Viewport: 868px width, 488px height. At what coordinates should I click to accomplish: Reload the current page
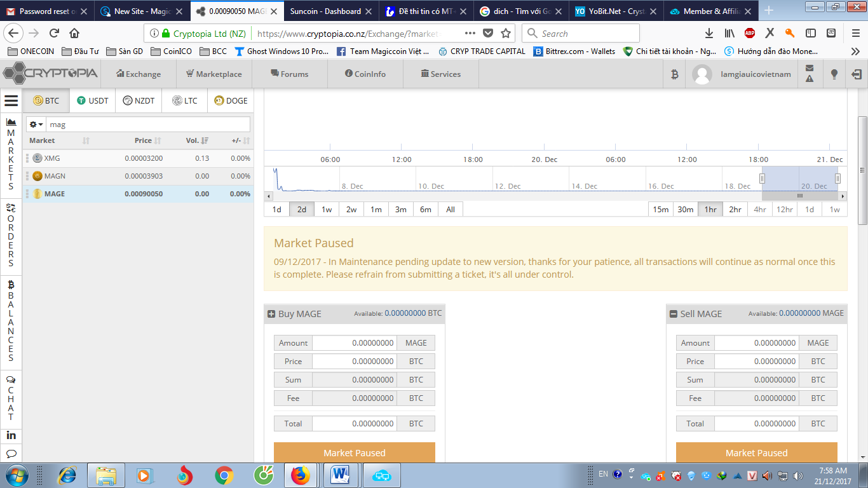click(54, 34)
